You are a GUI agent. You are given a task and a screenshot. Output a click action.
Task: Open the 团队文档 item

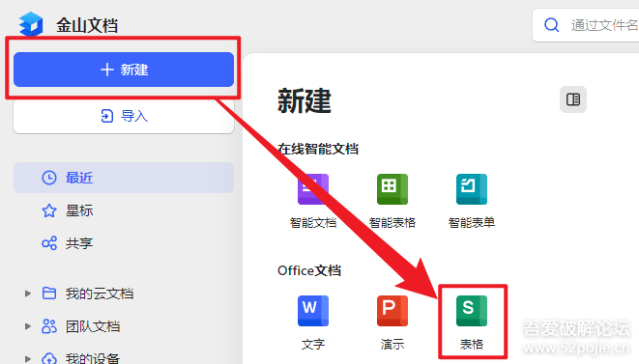93,326
